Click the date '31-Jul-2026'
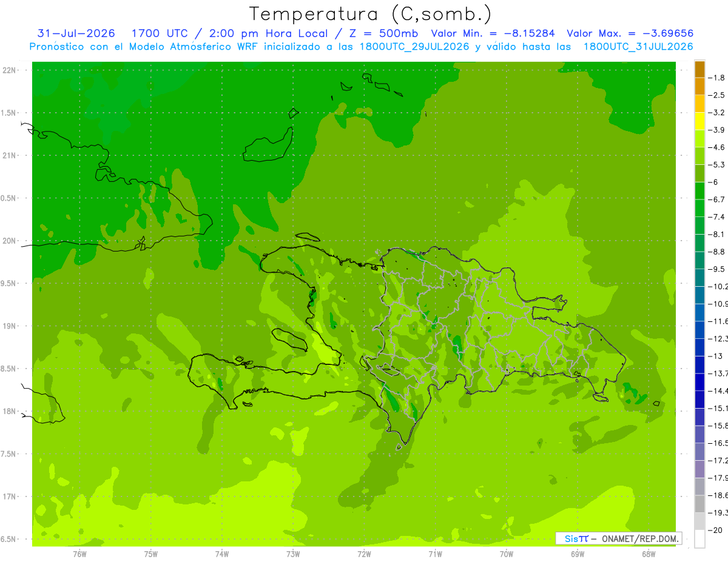728x562 pixels. click(x=76, y=33)
